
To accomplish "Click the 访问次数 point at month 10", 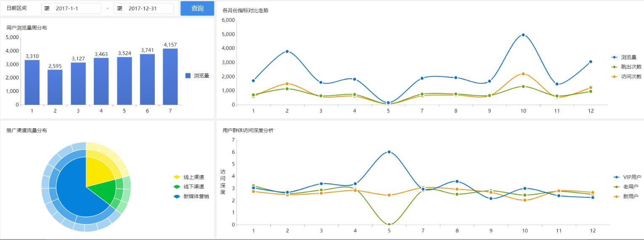I will pyautogui.click(x=523, y=74).
